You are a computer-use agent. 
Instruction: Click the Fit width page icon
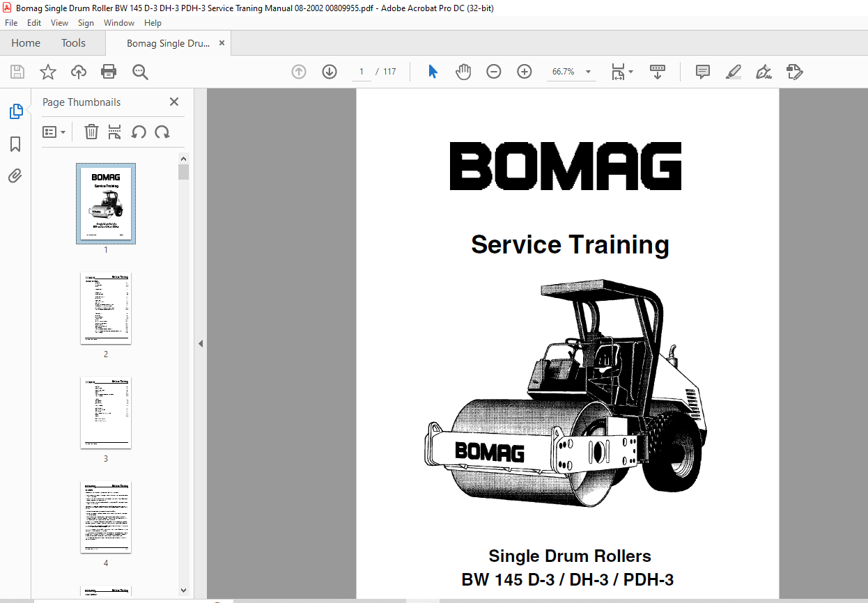pos(618,72)
